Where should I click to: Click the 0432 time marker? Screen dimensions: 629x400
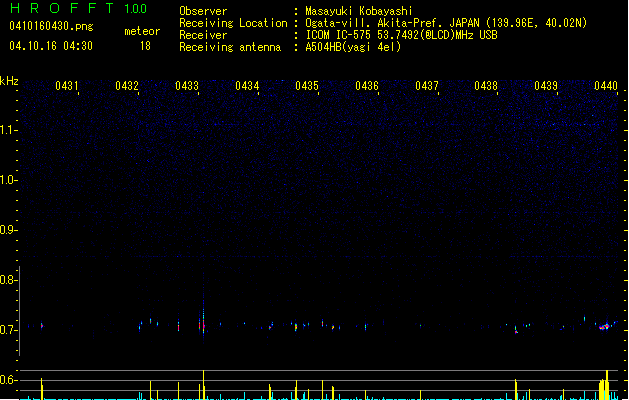127,86
